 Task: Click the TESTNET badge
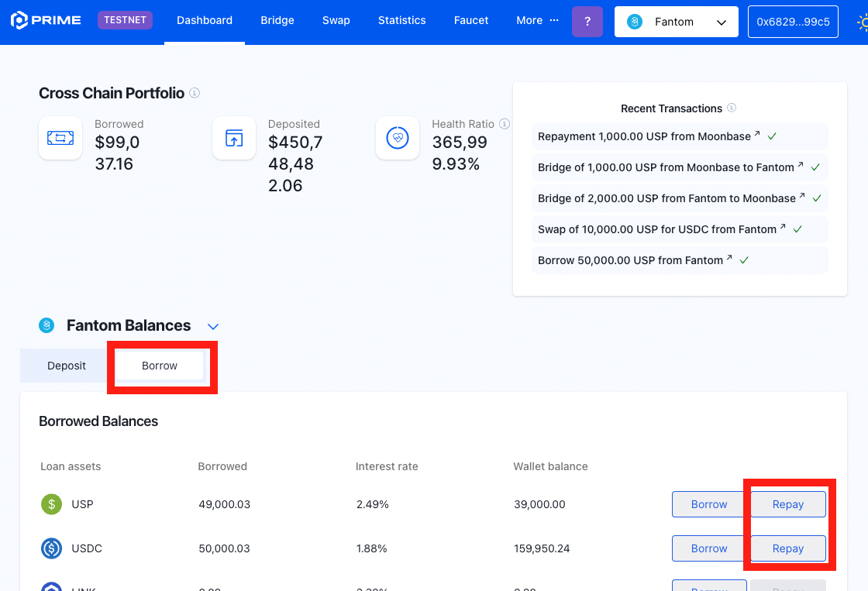click(125, 20)
